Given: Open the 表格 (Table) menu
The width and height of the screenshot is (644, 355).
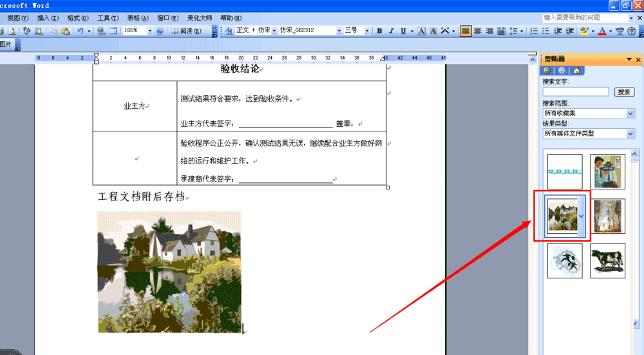Looking at the screenshot, I should (x=138, y=17).
